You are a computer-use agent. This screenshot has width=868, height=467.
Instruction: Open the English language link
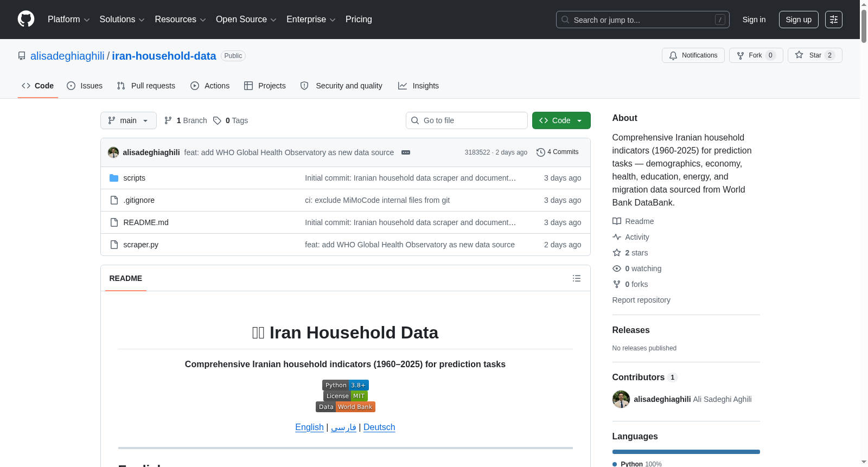[309, 427]
